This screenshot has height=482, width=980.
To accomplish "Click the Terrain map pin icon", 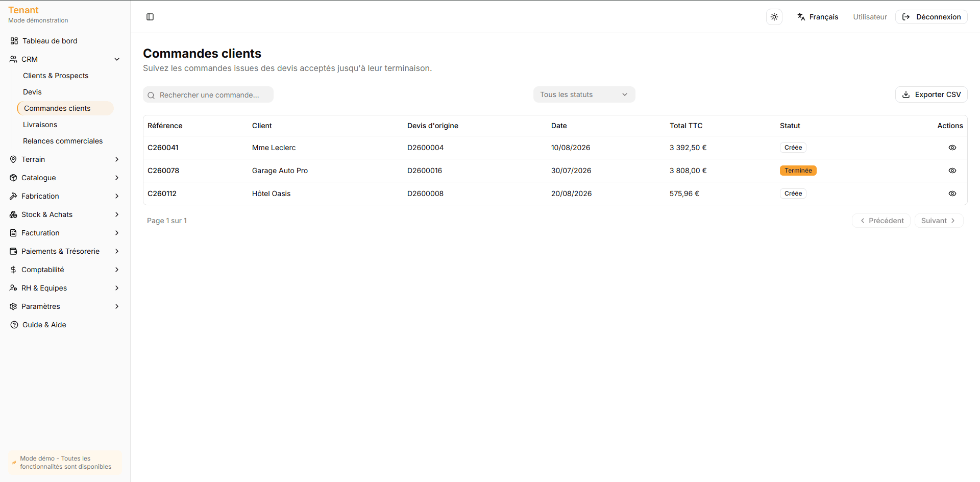I will tap(13, 159).
